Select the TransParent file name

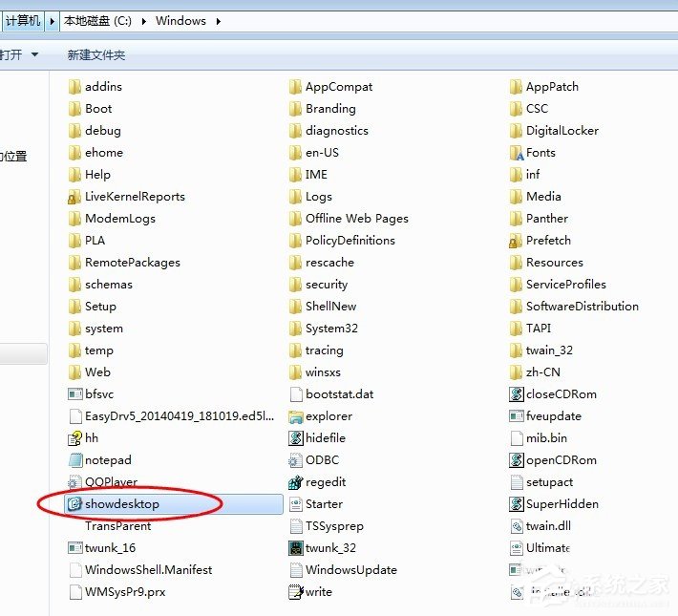[118, 526]
